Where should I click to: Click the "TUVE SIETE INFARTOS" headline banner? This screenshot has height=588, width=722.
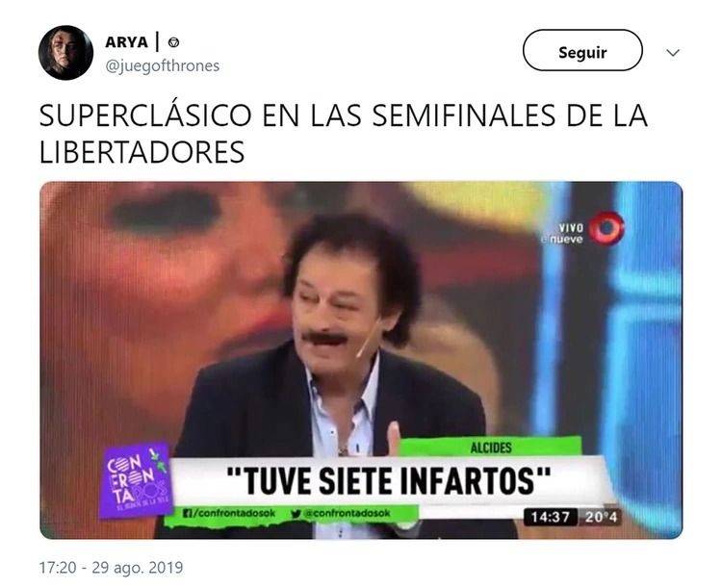tap(389, 481)
